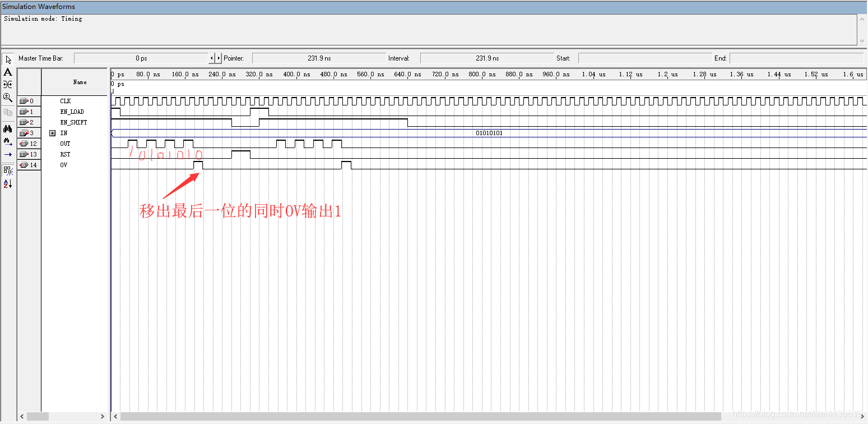
Task: Select the arrow Selection tool
Action: tap(8, 59)
